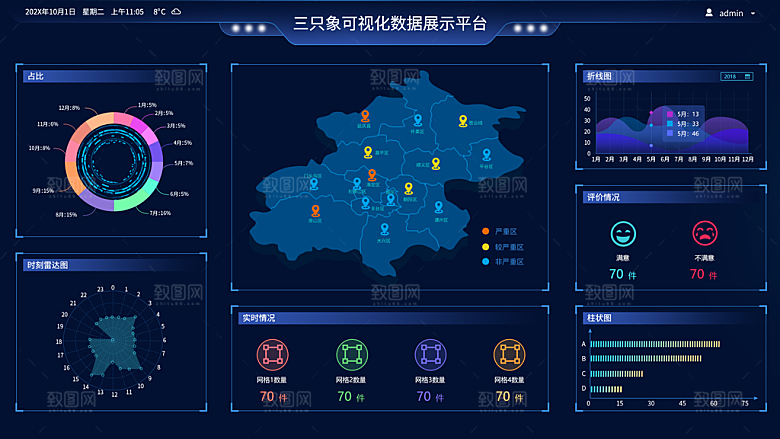Click the blue pin on 通州区
The width and height of the screenshot is (780, 439).
coord(438,206)
